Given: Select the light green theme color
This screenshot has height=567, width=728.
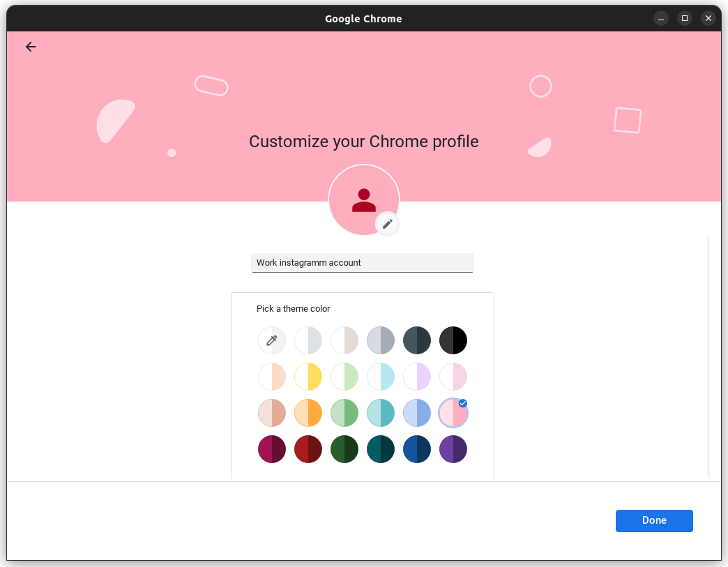Looking at the screenshot, I should (344, 377).
